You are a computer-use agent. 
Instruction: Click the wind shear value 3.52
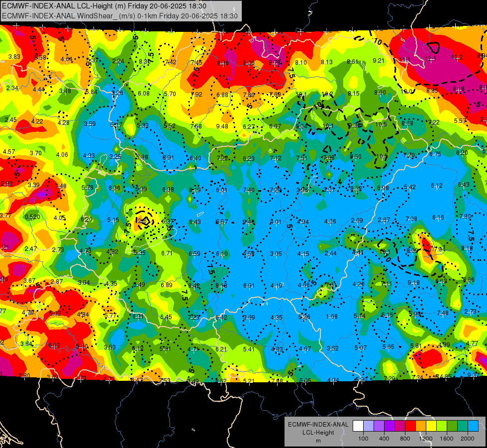(333, 348)
